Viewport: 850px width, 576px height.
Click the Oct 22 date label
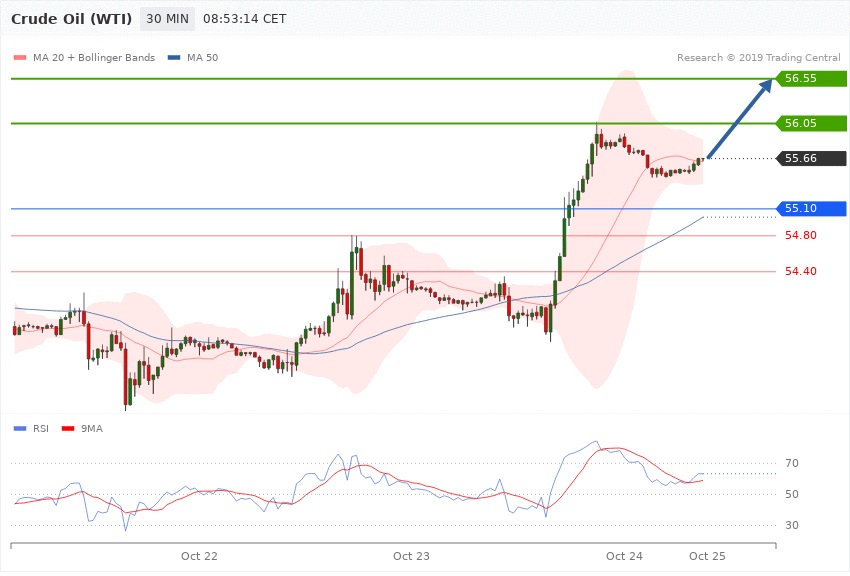point(199,556)
